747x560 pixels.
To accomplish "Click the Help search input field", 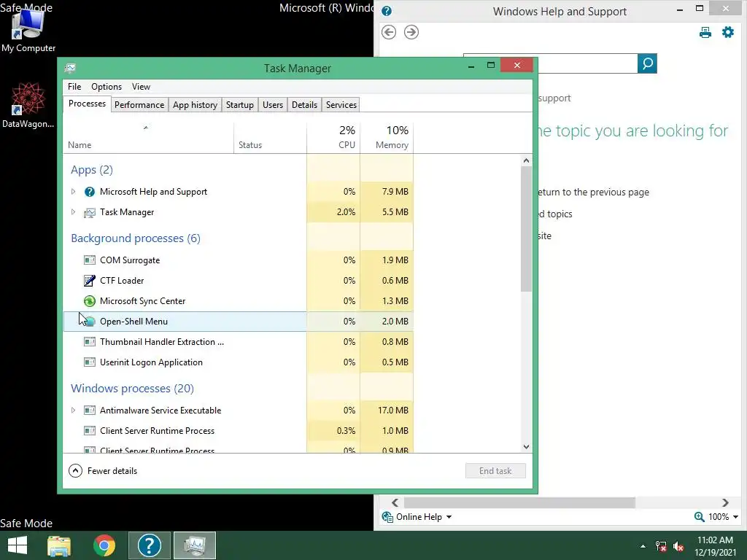I will 588,63.
